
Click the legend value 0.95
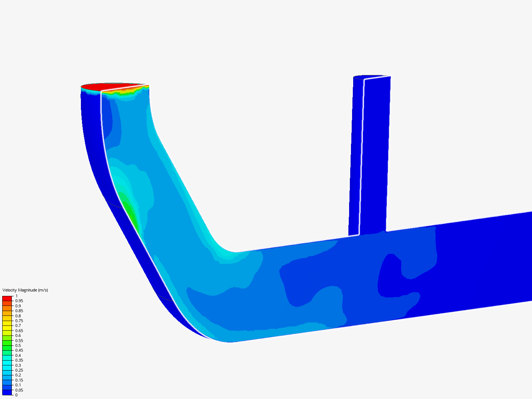click(19, 301)
